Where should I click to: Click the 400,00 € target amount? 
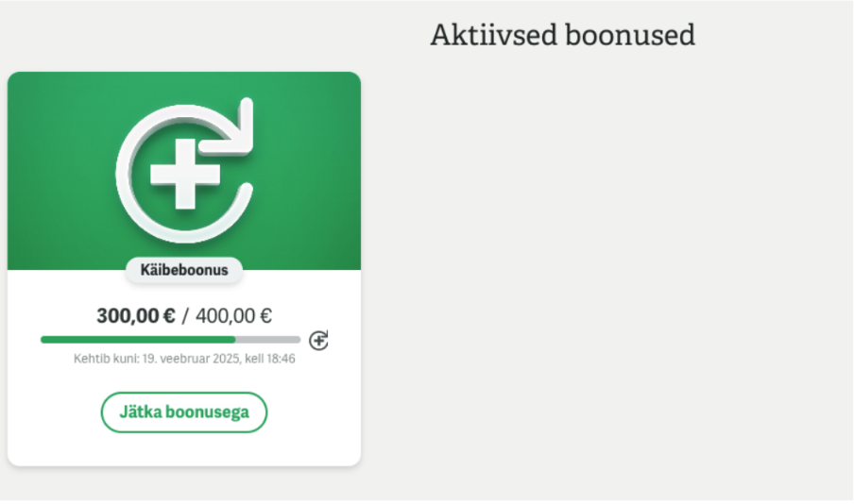coord(233,315)
